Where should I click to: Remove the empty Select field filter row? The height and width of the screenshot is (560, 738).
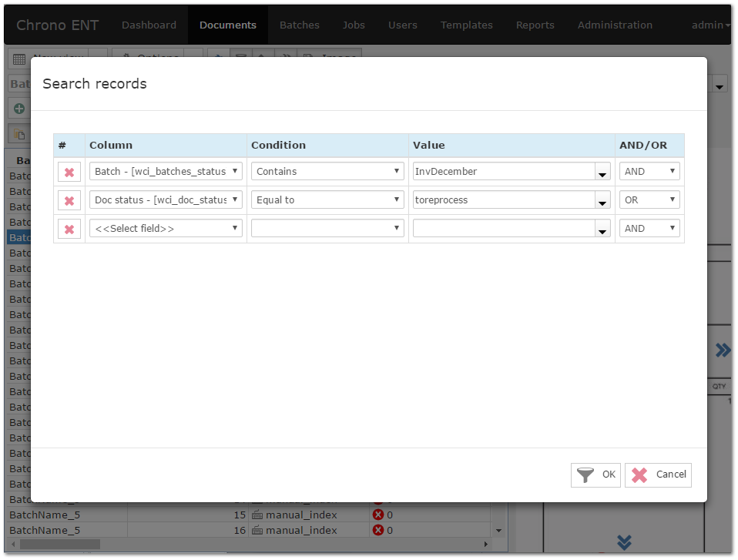(x=69, y=230)
